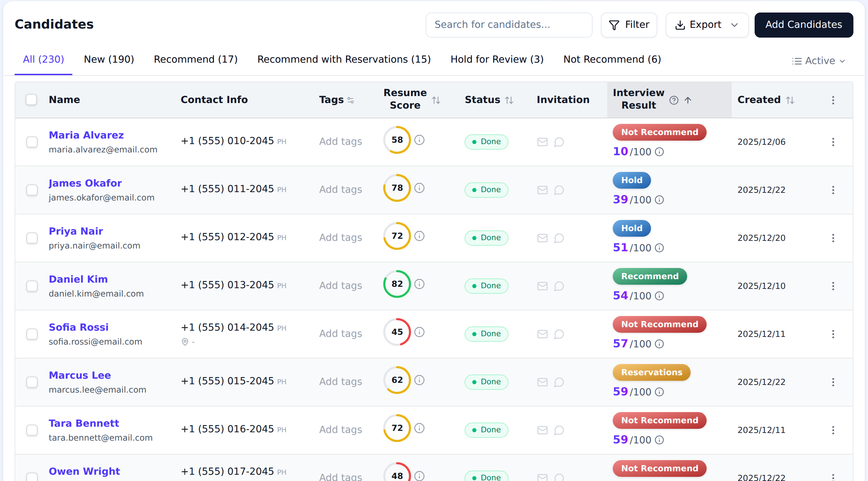
Task: Click James Okafor's email invitation icon
Action: click(542, 190)
